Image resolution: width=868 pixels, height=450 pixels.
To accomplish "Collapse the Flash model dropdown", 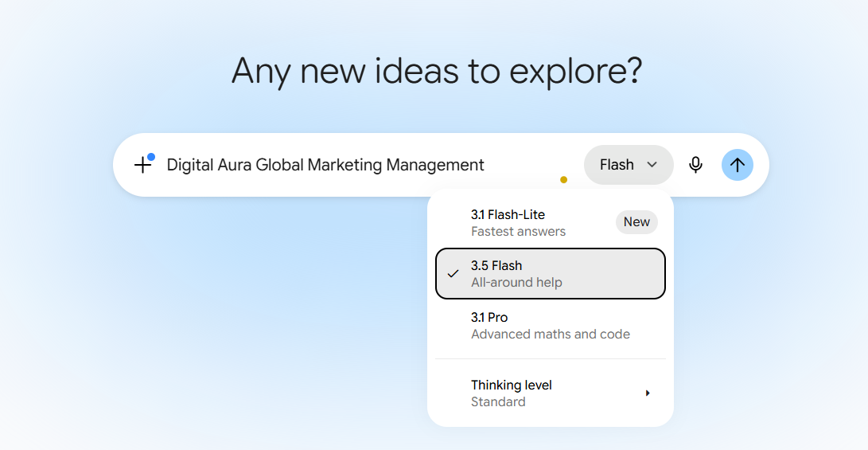I will point(629,165).
